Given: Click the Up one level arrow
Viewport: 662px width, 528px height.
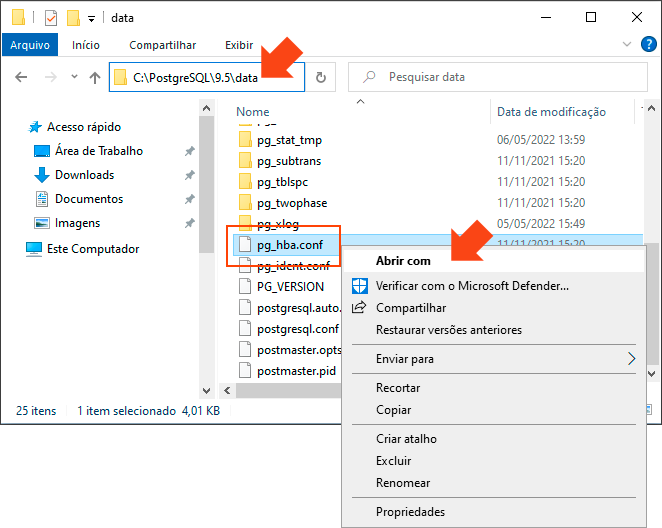Looking at the screenshot, I should pyautogui.click(x=95, y=78).
